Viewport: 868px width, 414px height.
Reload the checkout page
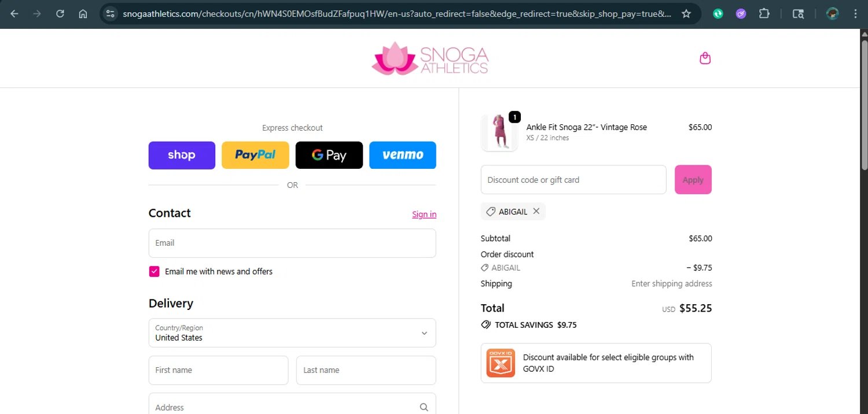tap(60, 14)
